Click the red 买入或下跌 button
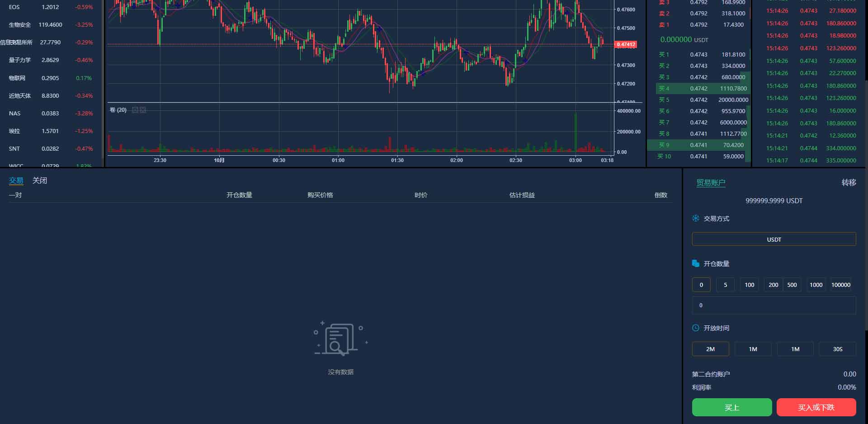 pyautogui.click(x=816, y=407)
